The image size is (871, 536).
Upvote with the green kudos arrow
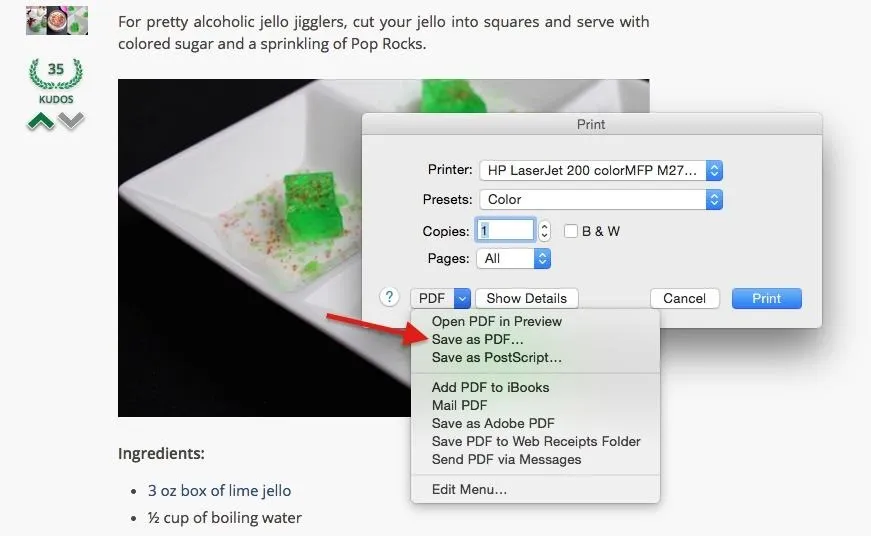pyautogui.click(x=41, y=121)
